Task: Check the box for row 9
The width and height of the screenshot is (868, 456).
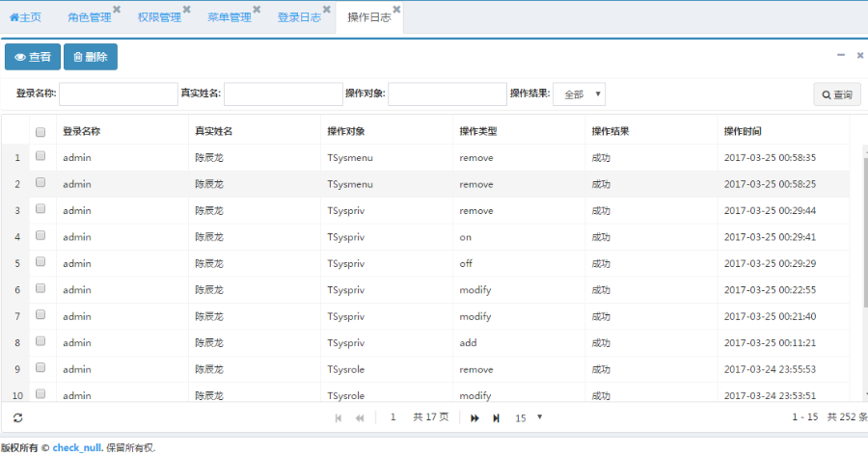Action: pos(41,367)
